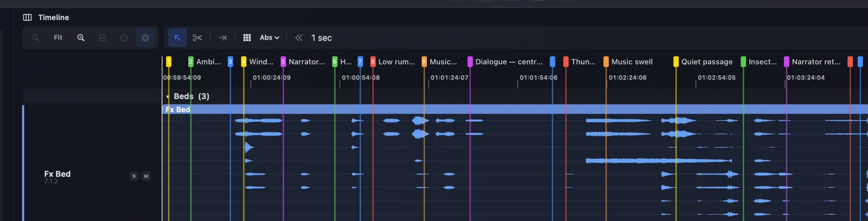Screen dimensions: 868x221
Task: Select blue marker 7
Action: pos(360,62)
